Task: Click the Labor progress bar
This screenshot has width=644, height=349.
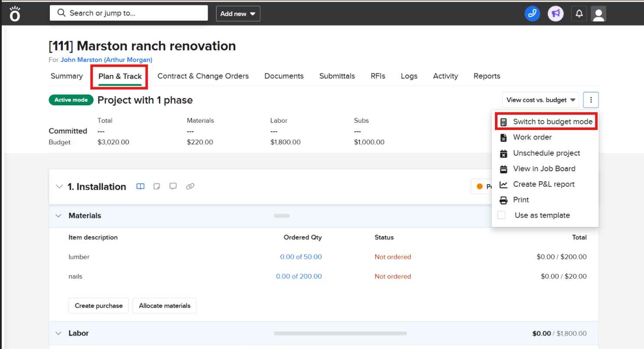Action: pyautogui.click(x=340, y=333)
